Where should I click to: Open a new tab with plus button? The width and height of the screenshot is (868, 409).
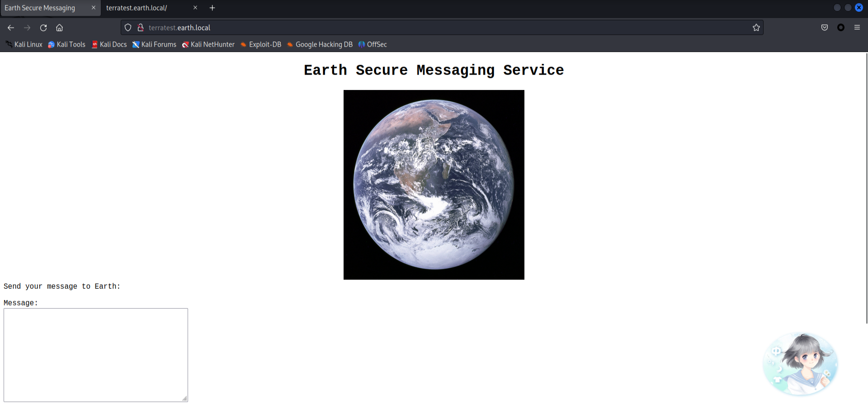[x=212, y=8]
